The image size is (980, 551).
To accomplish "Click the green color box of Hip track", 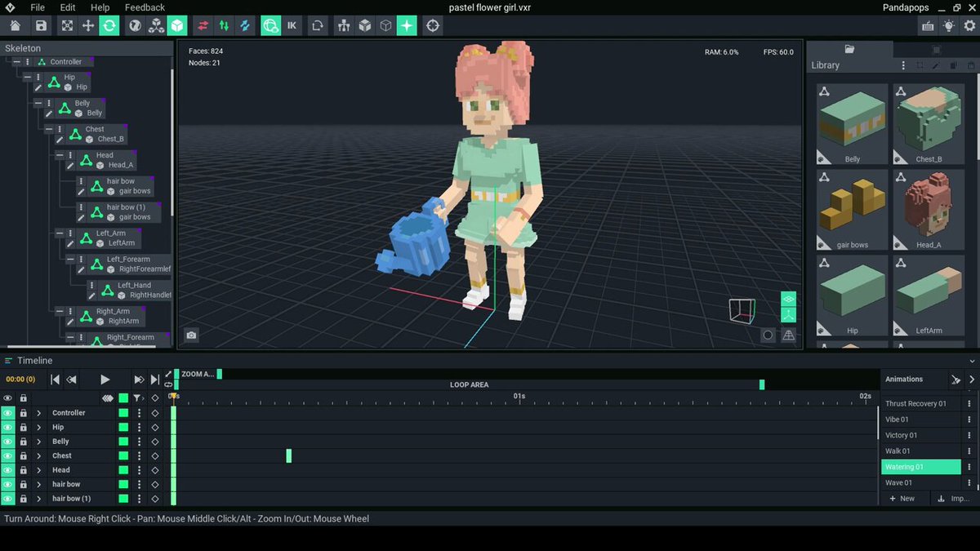I will click(123, 428).
